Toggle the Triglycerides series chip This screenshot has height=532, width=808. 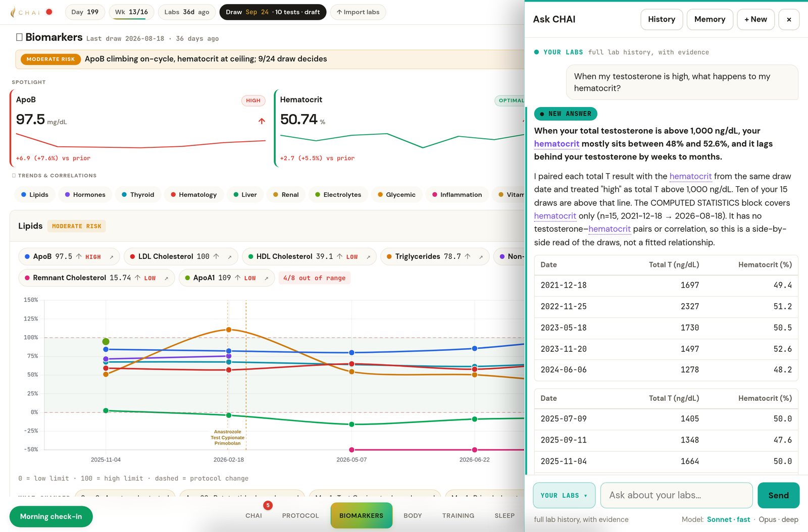[435, 256]
